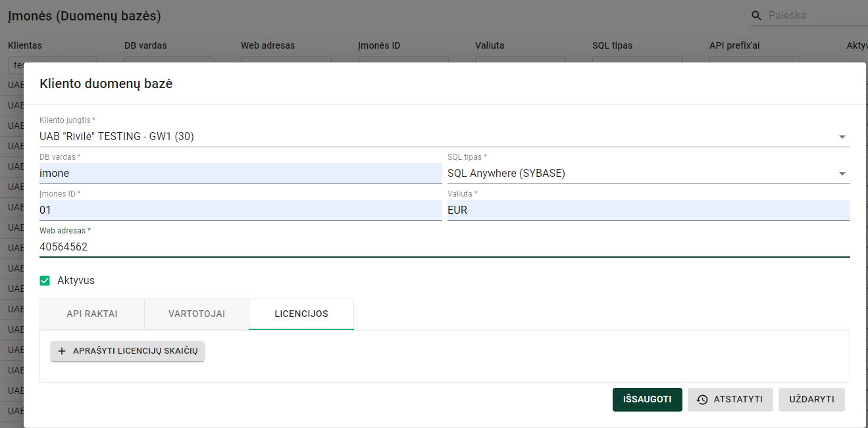The width and height of the screenshot is (868, 428).
Task: Click the restore history icon
Action: pos(702,399)
